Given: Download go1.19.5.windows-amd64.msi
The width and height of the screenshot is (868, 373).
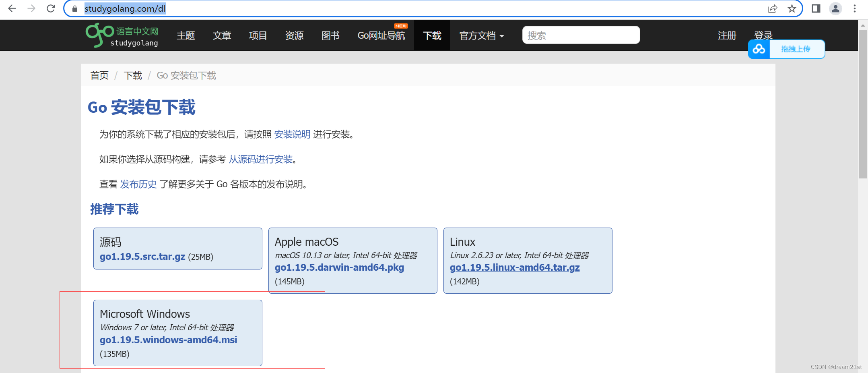Looking at the screenshot, I should [168, 340].
